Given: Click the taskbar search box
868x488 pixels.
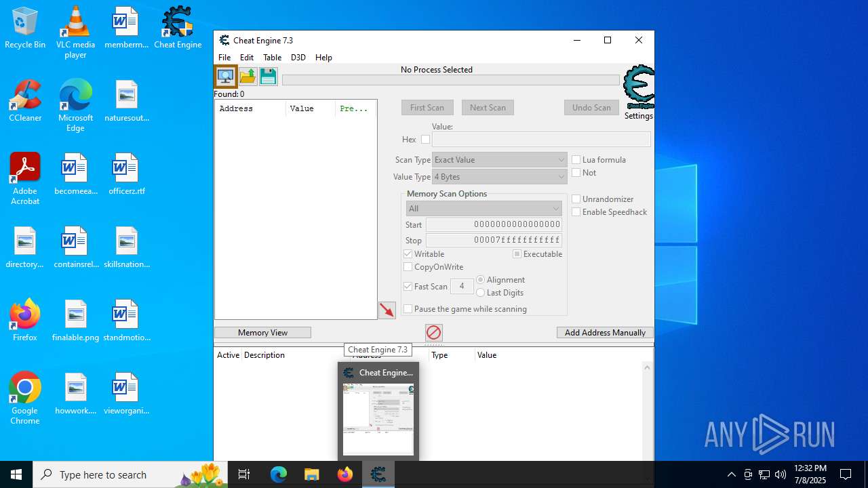Looking at the screenshot, I should (129, 474).
